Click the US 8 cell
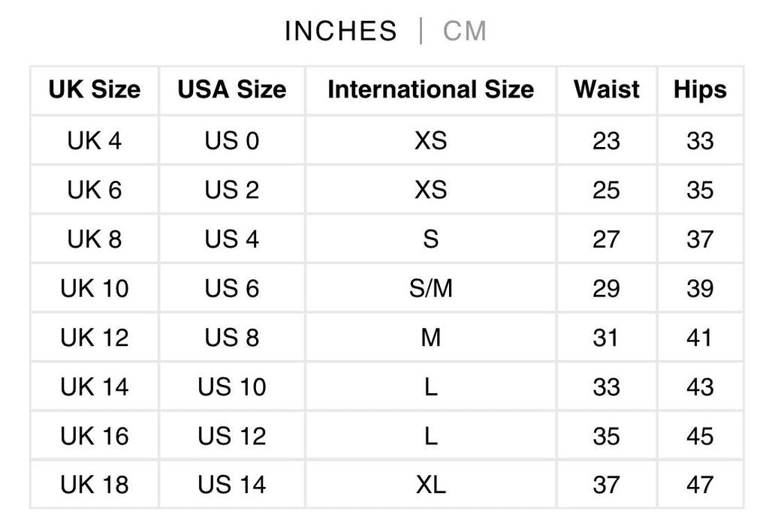Viewport: 769px width, 532px height. pyautogui.click(x=231, y=338)
